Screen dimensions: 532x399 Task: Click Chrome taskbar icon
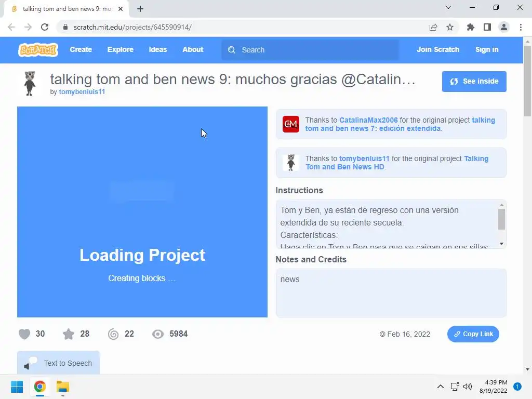click(39, 387)
